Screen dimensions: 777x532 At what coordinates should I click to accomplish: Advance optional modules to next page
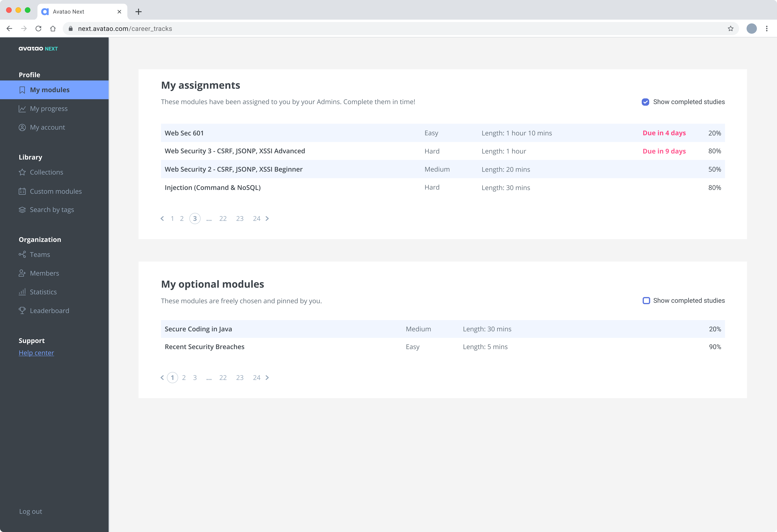[267, 378]
